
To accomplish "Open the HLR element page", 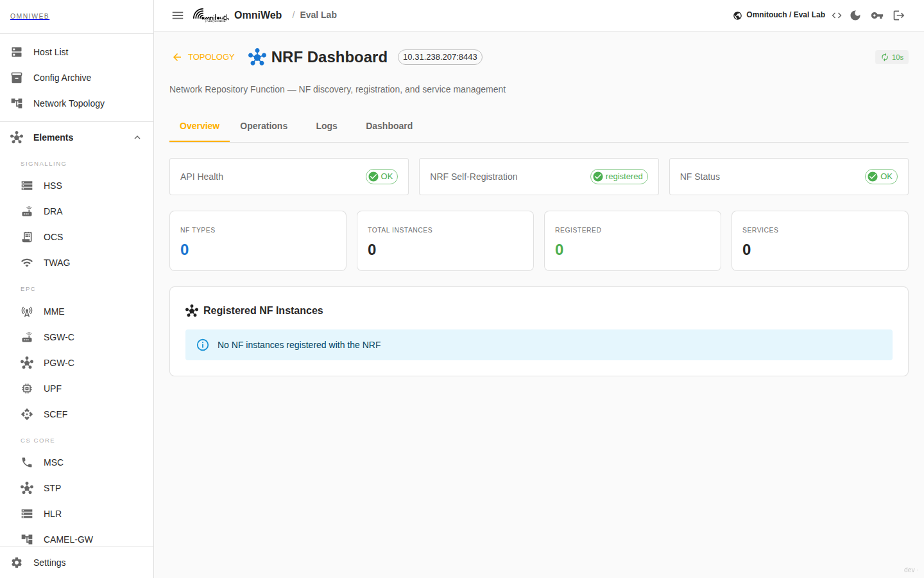I will tap(77, 514).
